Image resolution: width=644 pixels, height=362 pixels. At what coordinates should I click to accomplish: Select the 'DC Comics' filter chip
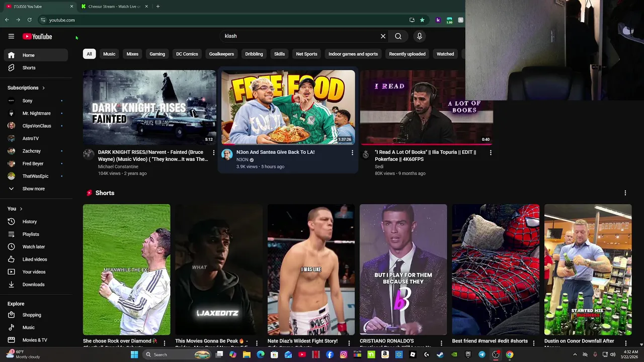(x=187, y=54)
